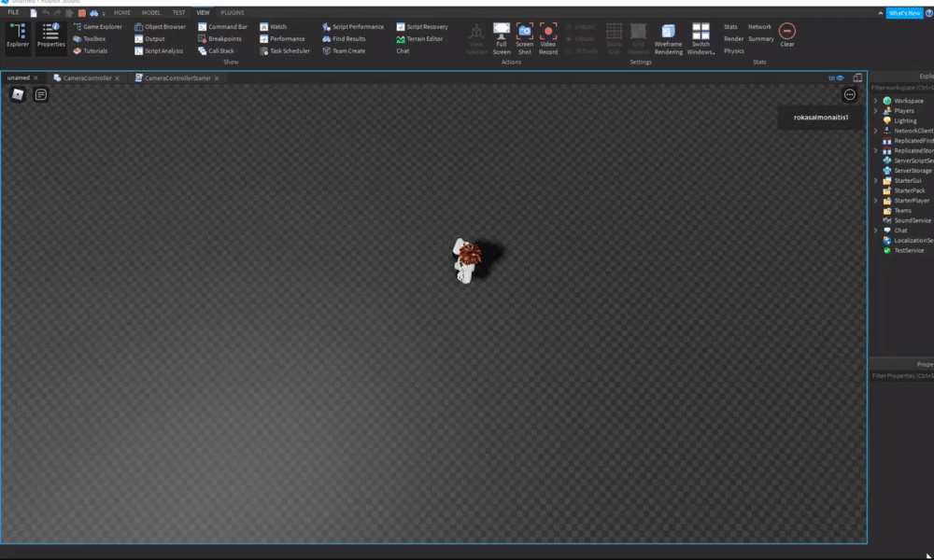The width and height of the screenshot is (934, 560).
Task: Open the Script Performance window
Action: 353,27
